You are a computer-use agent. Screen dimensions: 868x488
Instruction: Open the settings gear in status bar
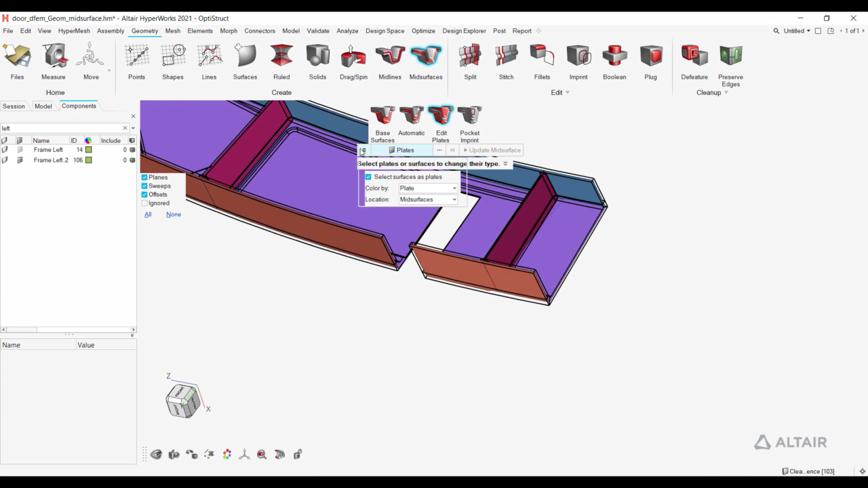pos(863,471)
